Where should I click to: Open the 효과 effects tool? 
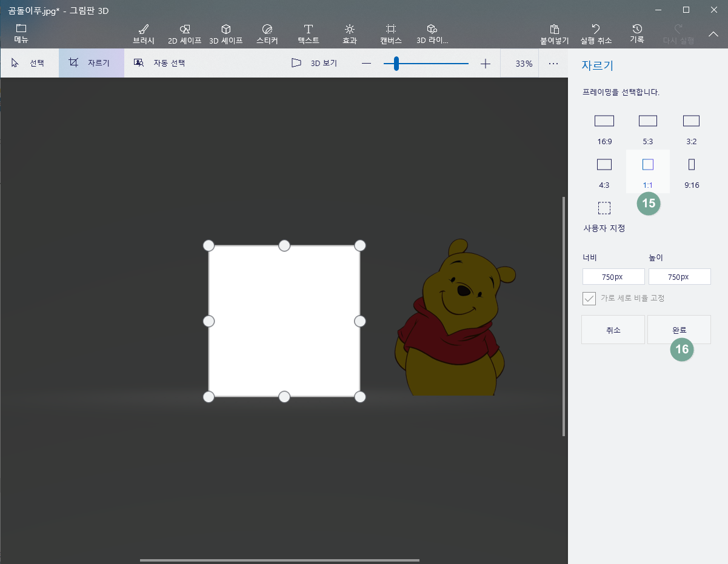tap(350, 35)
